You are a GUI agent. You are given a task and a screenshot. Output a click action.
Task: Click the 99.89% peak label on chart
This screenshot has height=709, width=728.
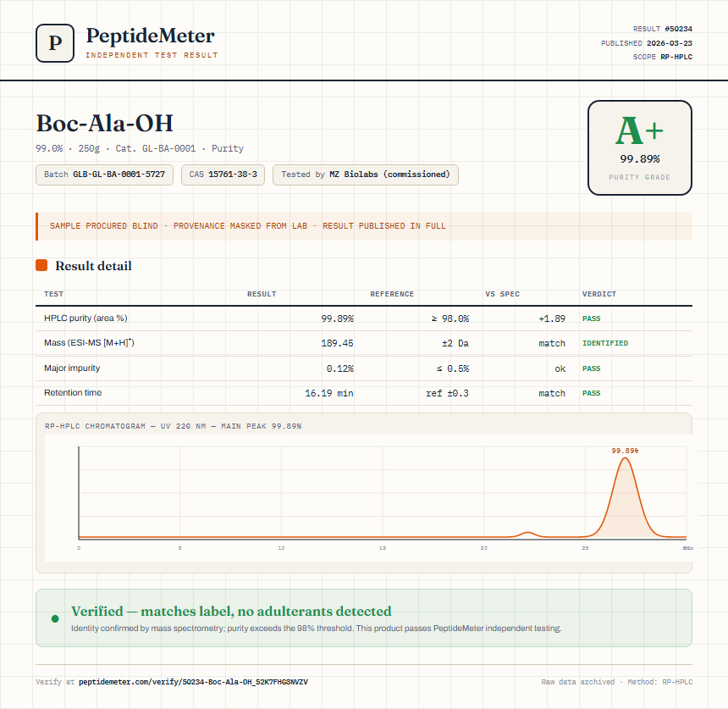(x=625, y=451)
